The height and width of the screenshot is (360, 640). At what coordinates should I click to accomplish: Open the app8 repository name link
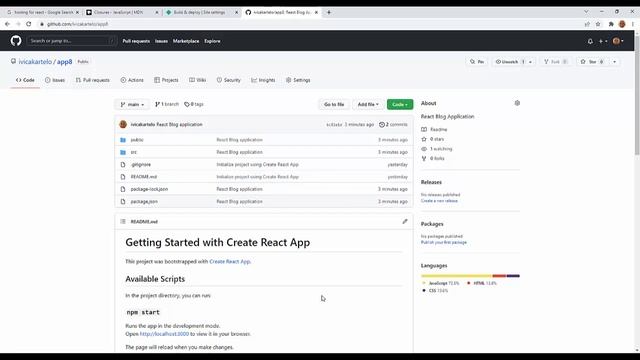point(64,62)
